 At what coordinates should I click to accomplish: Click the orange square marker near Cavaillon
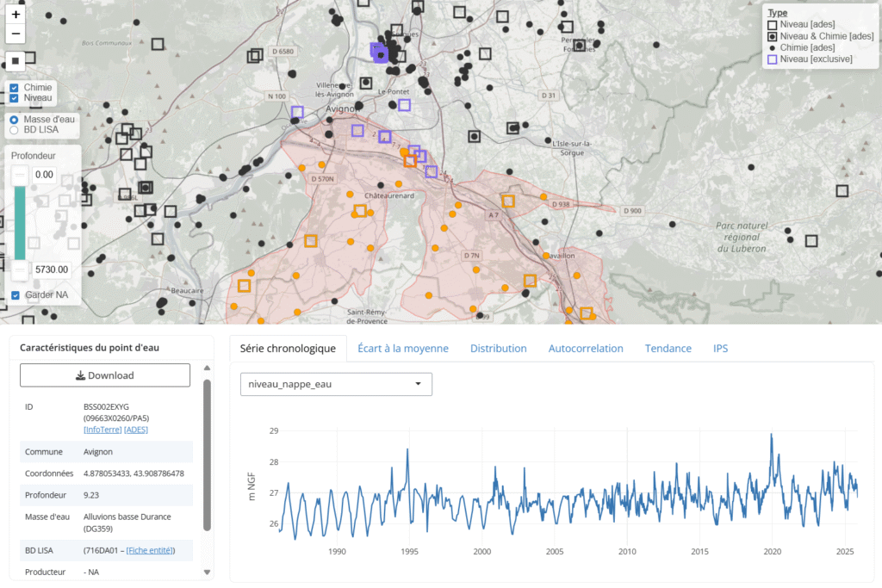coord(530,281)
